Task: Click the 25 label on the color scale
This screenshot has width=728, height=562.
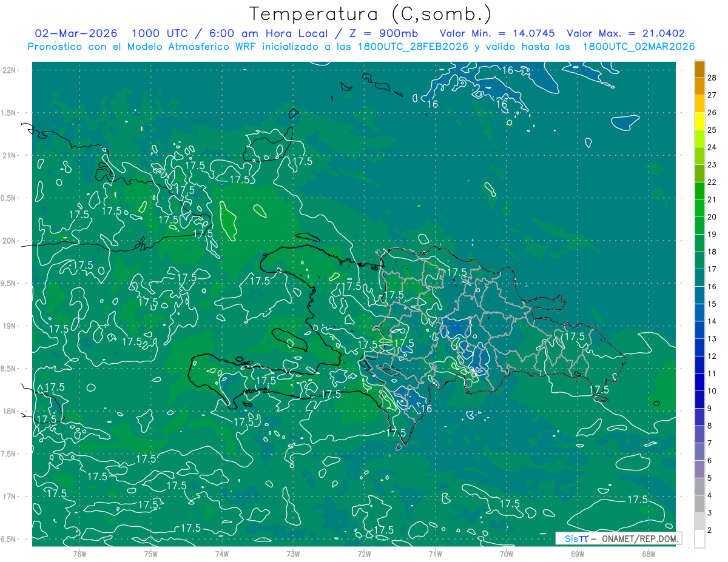Action: (x=713, y=130)
